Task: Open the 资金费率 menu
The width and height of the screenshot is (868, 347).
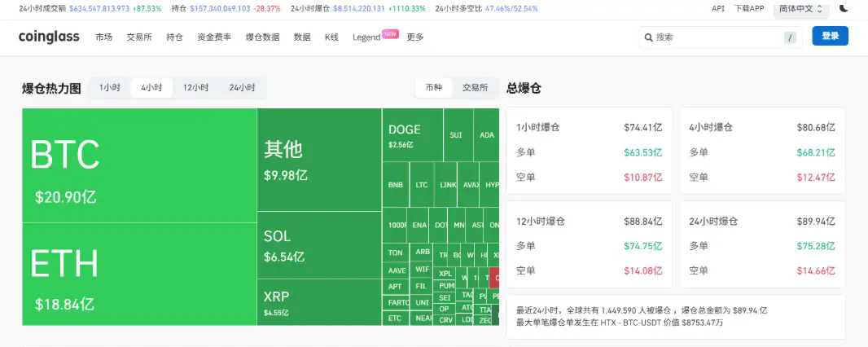Action: point(214,37)
